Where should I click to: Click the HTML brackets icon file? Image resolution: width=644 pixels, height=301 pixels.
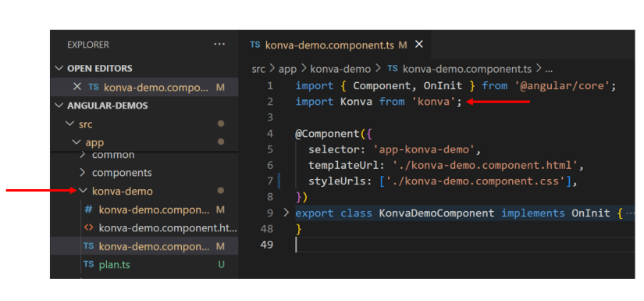click(88, 228)
